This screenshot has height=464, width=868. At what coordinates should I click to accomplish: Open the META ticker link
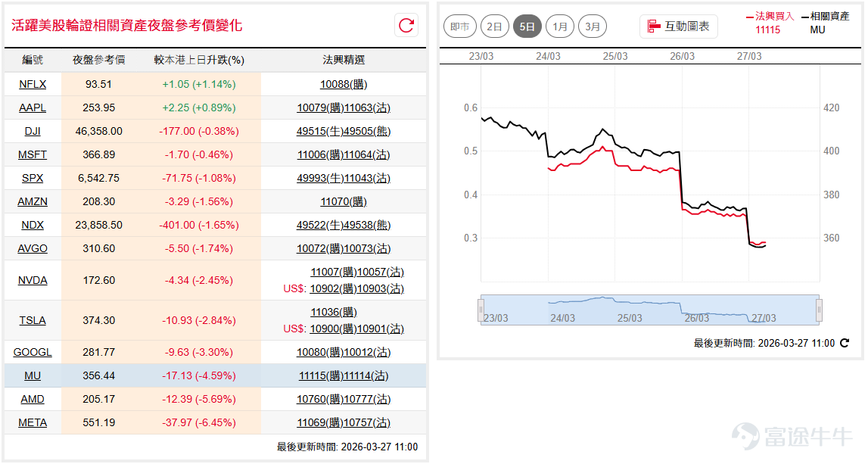pyautogui.click(x=33, y=422)
